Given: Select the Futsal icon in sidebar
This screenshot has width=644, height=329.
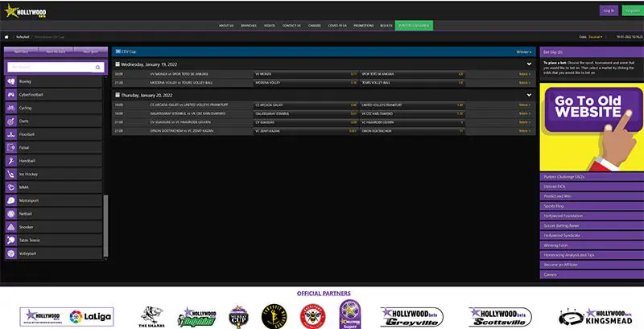Looking at the screenshot, I should click(10, 148).
